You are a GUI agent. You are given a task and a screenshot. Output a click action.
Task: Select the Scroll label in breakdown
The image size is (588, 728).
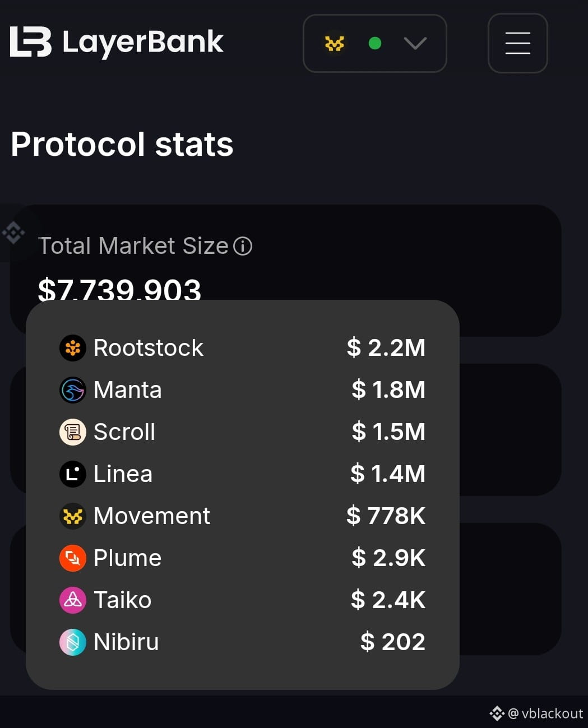coord(124,432)
